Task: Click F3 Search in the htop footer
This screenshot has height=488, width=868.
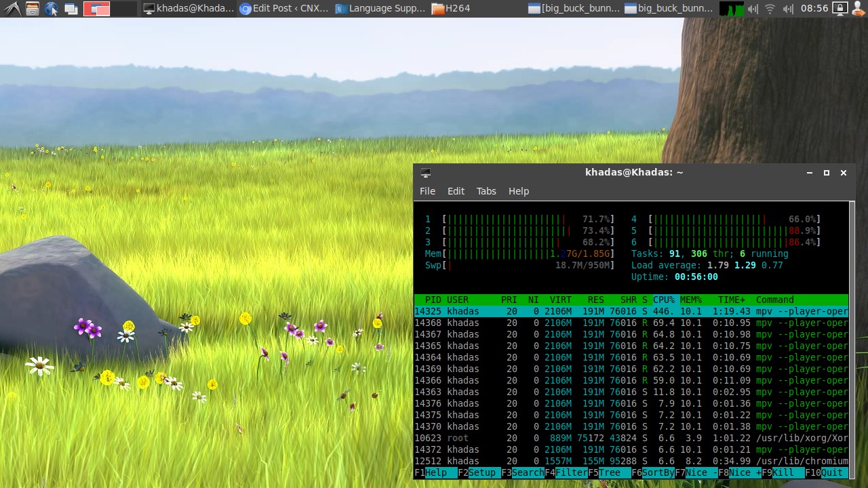Action: pyautogui.click(x=523, y=472)
